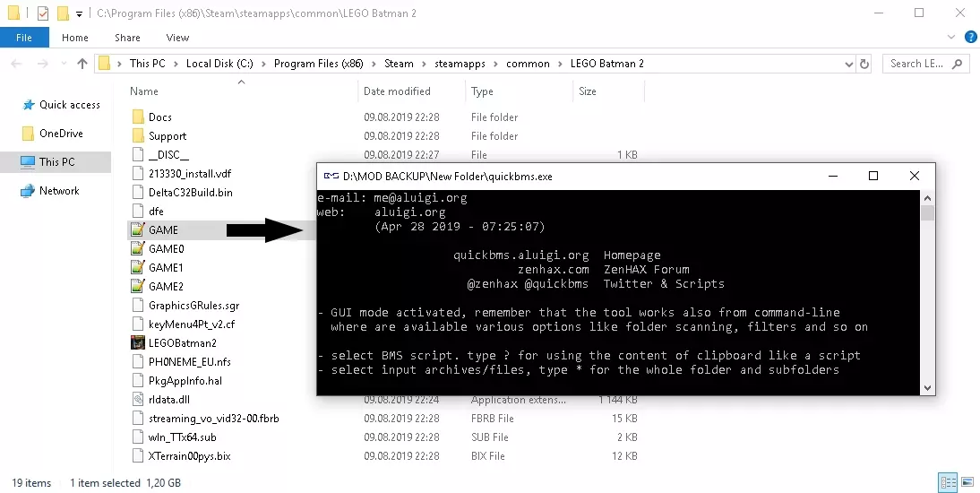Click the quickbms console scrollbar thumb

927,212
